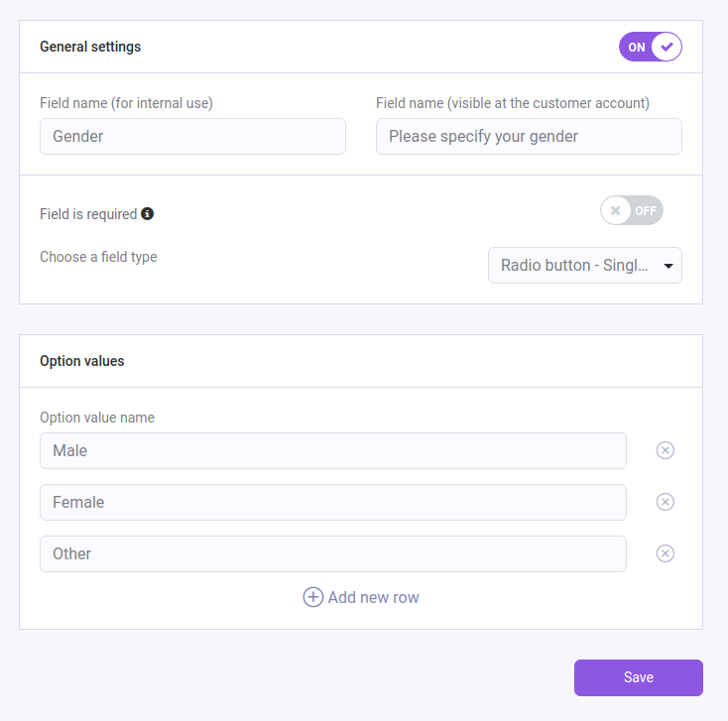Remove the Female option row
The image size is (728, 721).
(666, 502)
